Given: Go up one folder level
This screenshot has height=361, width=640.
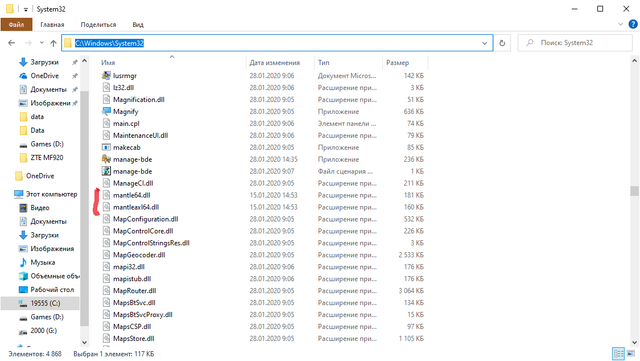Looking at the screenshot, I should coord(53,43).
